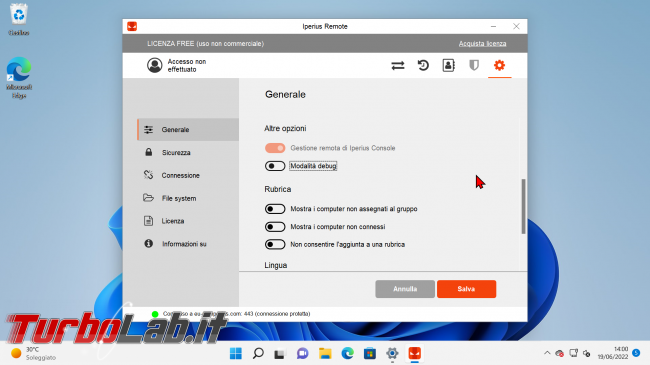Click the Iperius Remote logo in title bar
Viewport: 650px width, 365px height.
(x=132, y=27)
